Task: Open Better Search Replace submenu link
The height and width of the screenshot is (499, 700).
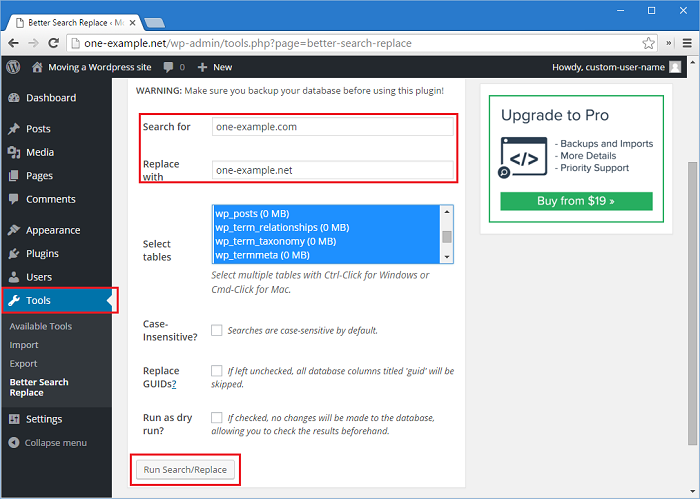Action: click(x=39, y=387)
